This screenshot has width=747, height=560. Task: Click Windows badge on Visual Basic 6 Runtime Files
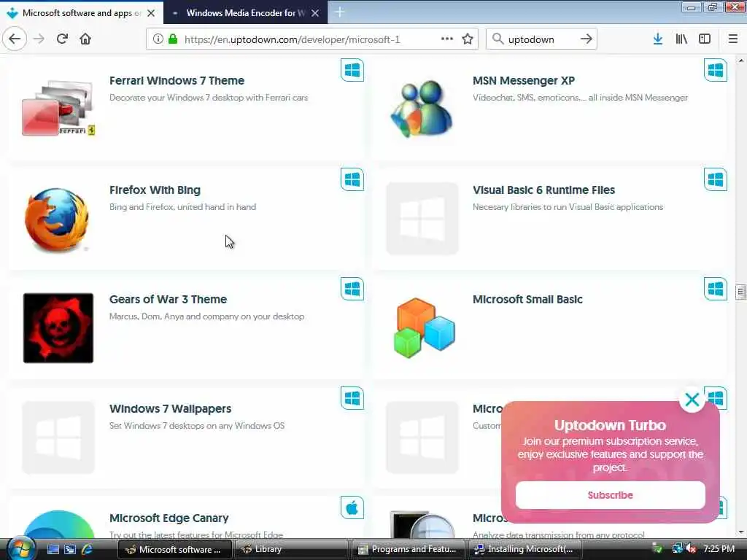[x=716, y=179]
